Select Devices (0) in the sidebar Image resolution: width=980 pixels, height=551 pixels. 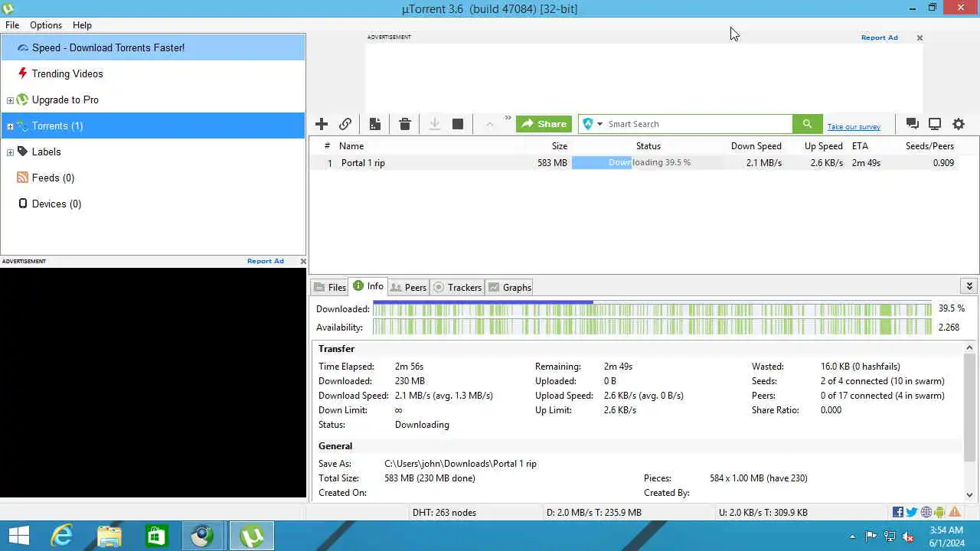[x=56, y=204]
